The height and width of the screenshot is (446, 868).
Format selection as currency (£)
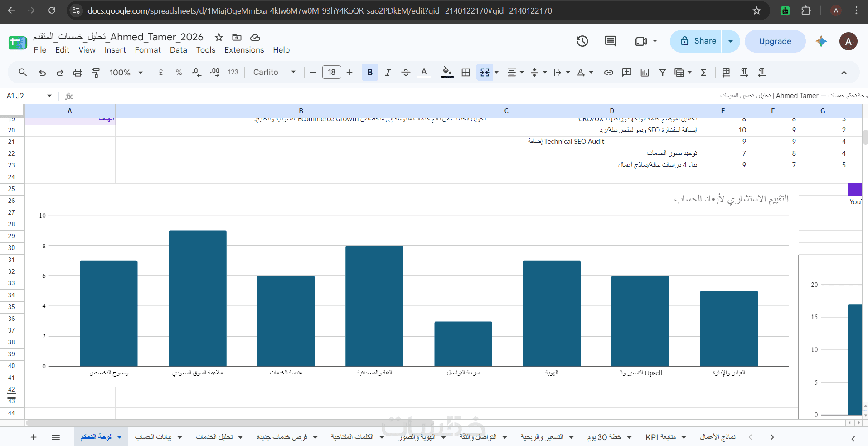(x=161, y=73)
